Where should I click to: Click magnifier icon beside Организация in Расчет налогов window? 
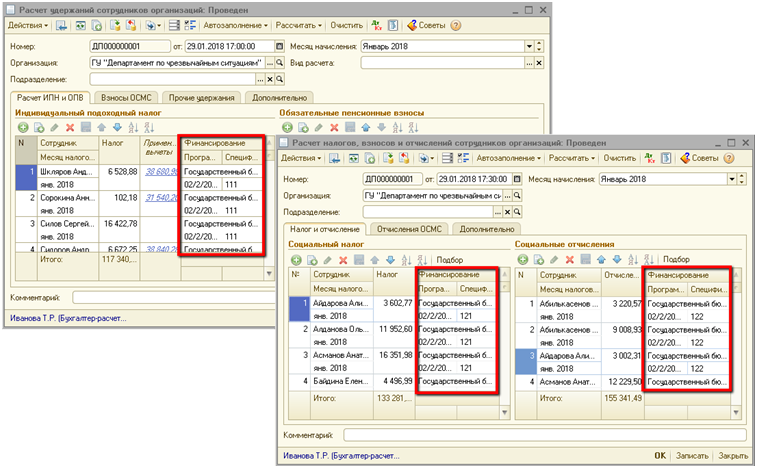click(x=516, y=196)
